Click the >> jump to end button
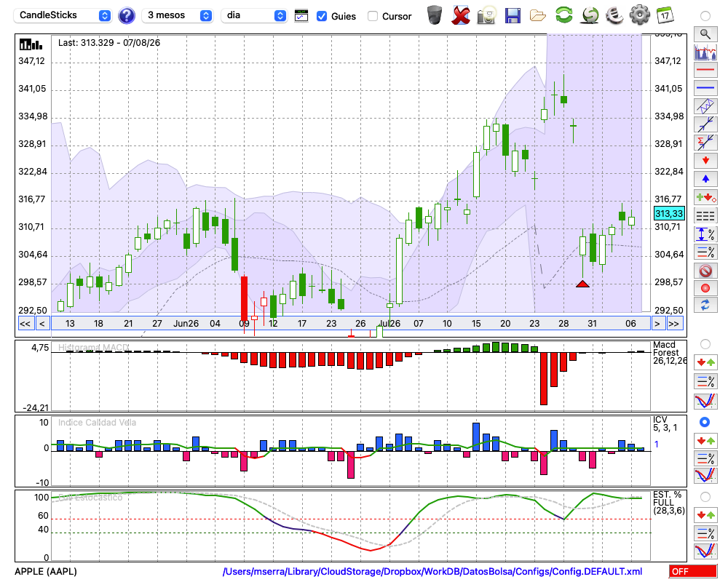The width and height of the screenshot is (728, 582). click(x=673, y=324)
